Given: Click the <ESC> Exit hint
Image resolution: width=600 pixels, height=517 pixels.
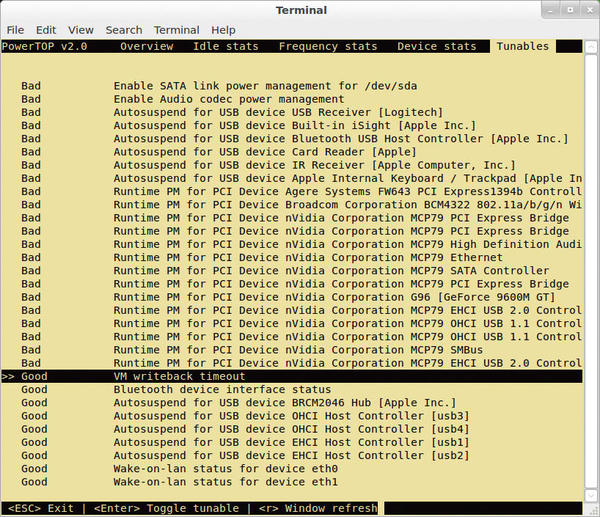Looking at the screenshot, I should coord(41,508).
